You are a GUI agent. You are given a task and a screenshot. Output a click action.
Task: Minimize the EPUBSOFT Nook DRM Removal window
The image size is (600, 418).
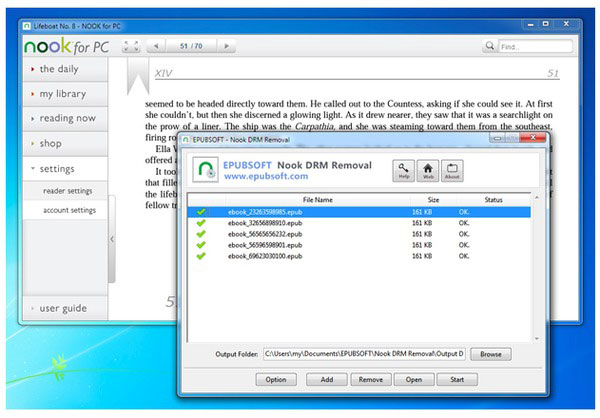(497, 138)
